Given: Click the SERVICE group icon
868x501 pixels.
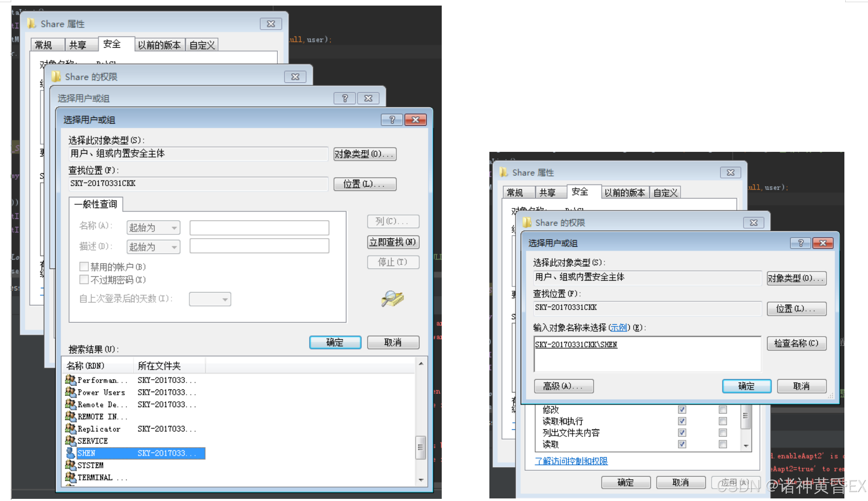Looking at the screenshot, I should point(70,441).
